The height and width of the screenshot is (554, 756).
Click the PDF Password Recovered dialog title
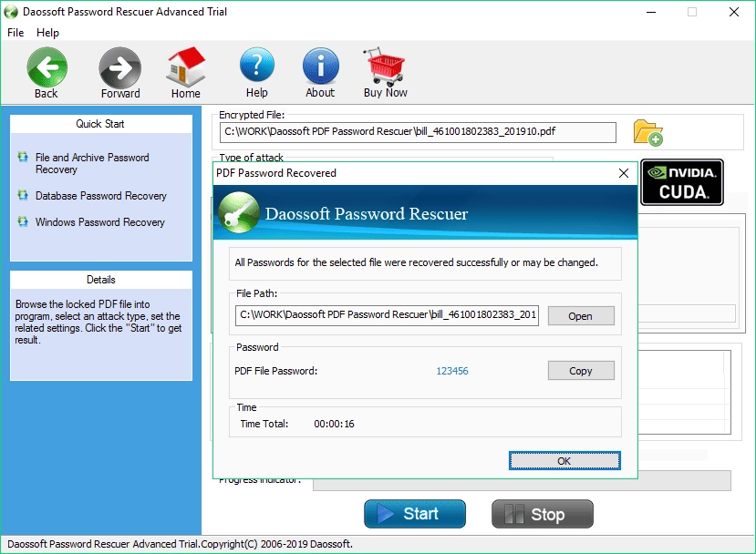275,173
